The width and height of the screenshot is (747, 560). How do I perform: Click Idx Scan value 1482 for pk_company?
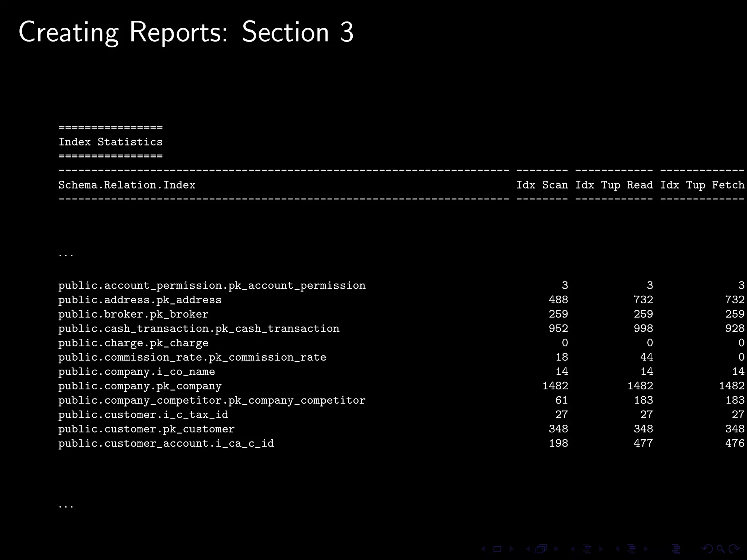[x=555, y=386]
